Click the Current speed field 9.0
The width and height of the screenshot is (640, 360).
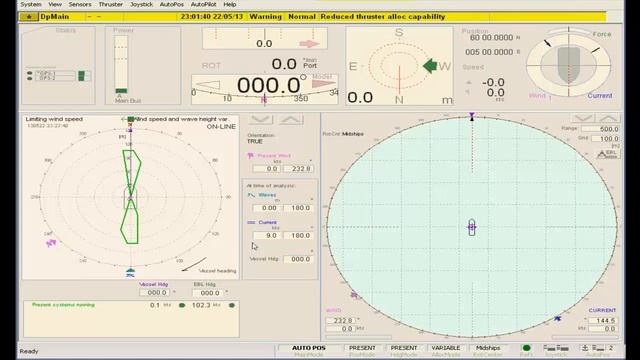pyautogui.click(x=266, y=236)
